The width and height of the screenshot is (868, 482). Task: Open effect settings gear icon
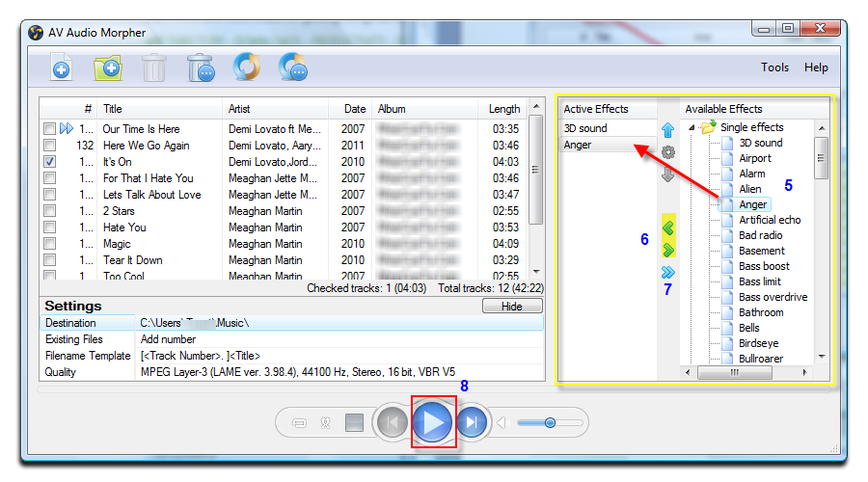(x=668, y=152)
